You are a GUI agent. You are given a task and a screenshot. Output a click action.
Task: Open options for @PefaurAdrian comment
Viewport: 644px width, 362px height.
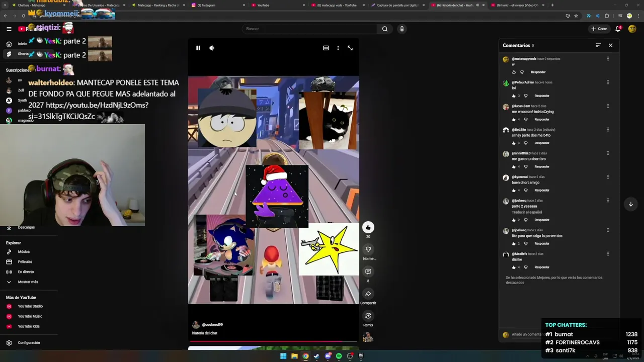tap(608, 82)
